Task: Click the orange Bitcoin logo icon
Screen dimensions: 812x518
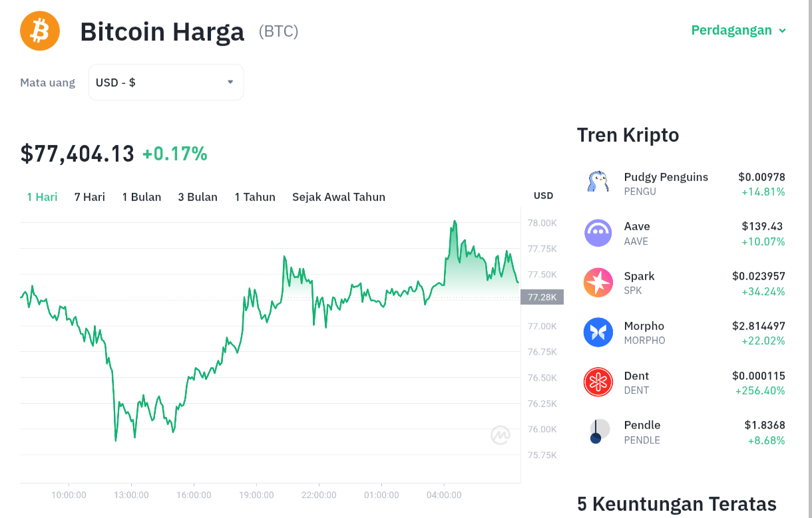Action: pos(40,31)
